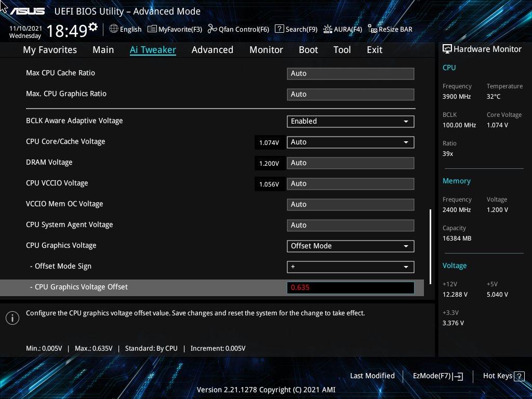Switch to My Favorites tab
532x399 pixels.
click(50, 50)
